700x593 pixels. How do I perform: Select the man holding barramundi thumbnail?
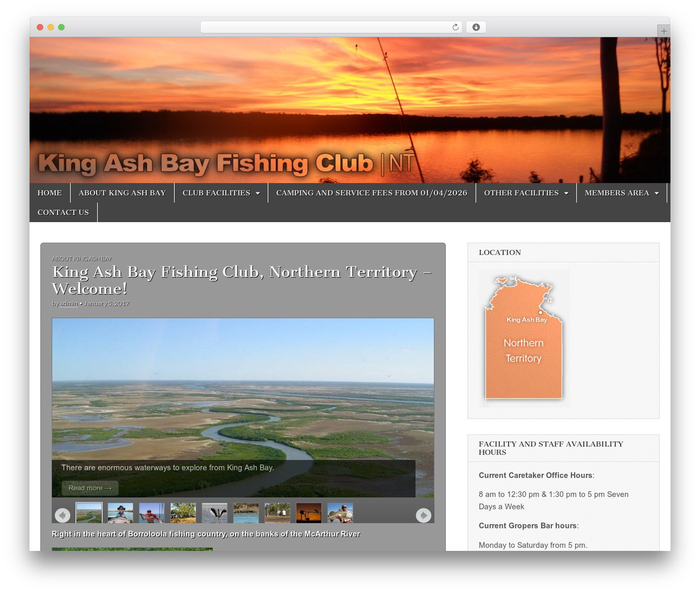pyautogui.click(x=340, y=513)
